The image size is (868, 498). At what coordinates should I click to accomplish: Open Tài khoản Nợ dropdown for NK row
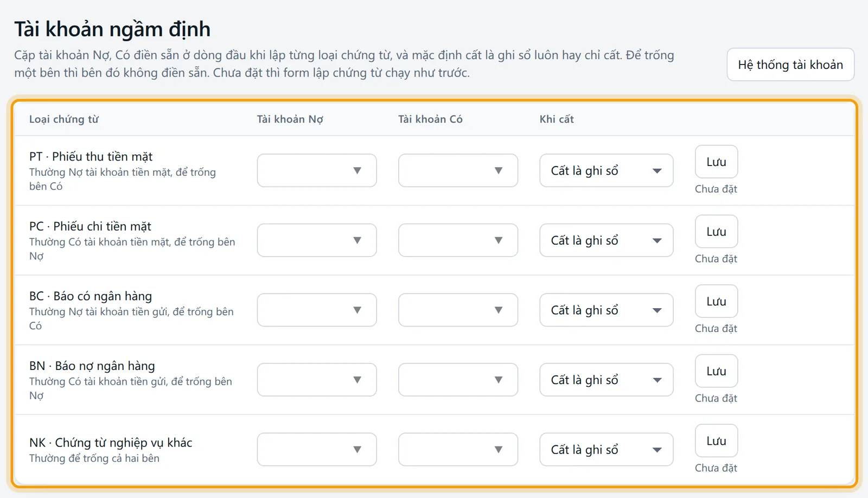317,449
